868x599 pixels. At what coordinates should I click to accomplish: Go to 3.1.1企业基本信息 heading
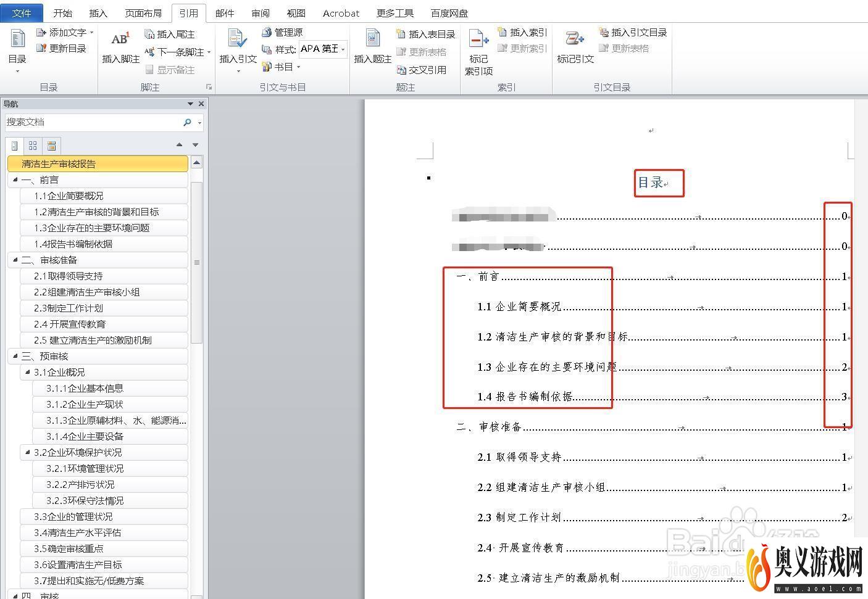pyautogui.click(x=110, y=388)
